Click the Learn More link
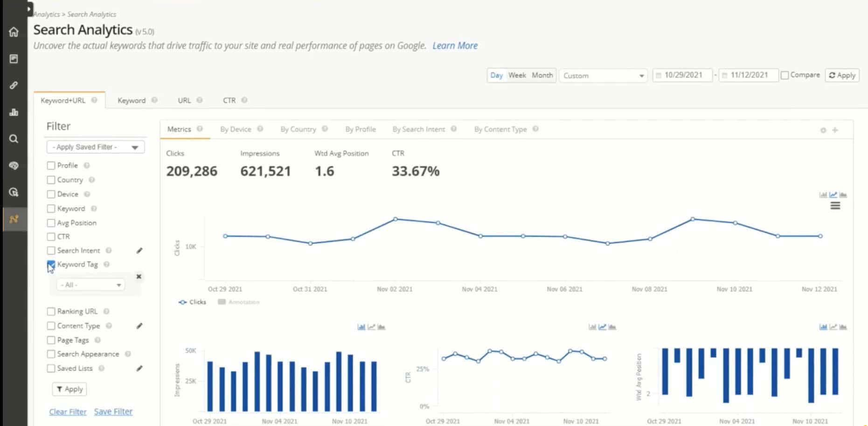Screen dimensions: 868x426 pyautogui.click(x=455, y=46)
